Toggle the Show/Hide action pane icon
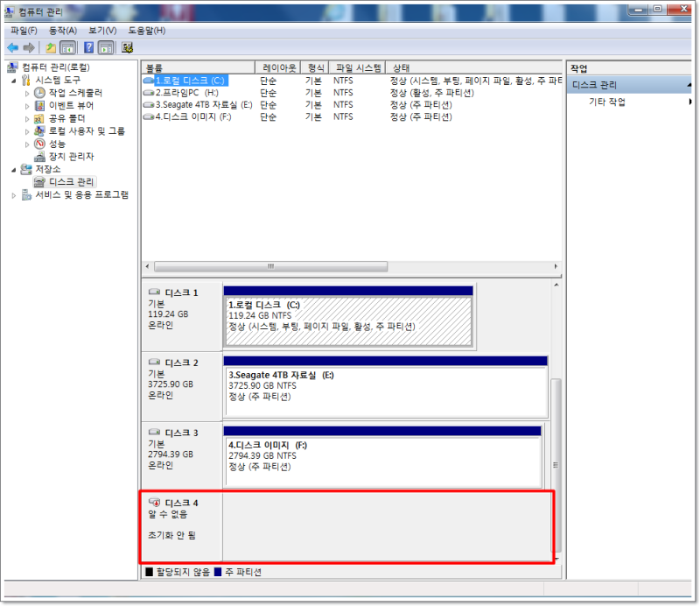Viewport: 700px width, 606px height. (106, 47)
